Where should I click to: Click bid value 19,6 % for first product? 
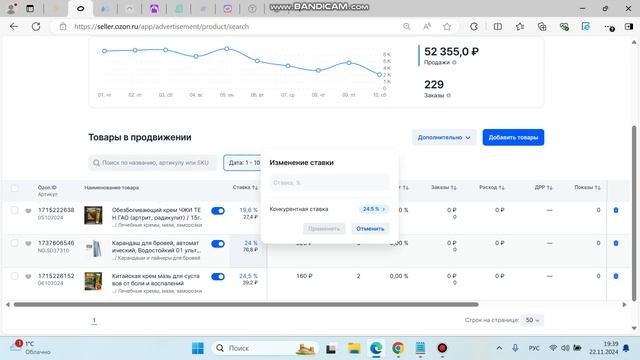(x=248, y=210)
